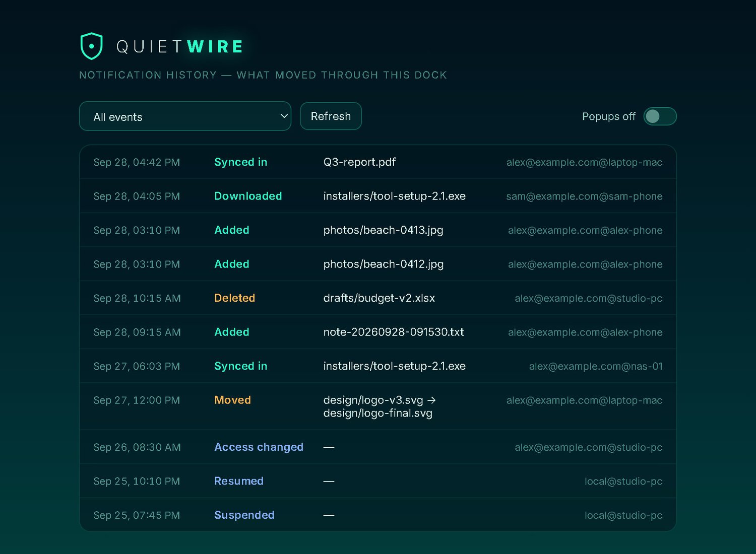Select drafts/budget-v2.xlsx file name

[379, 298]
